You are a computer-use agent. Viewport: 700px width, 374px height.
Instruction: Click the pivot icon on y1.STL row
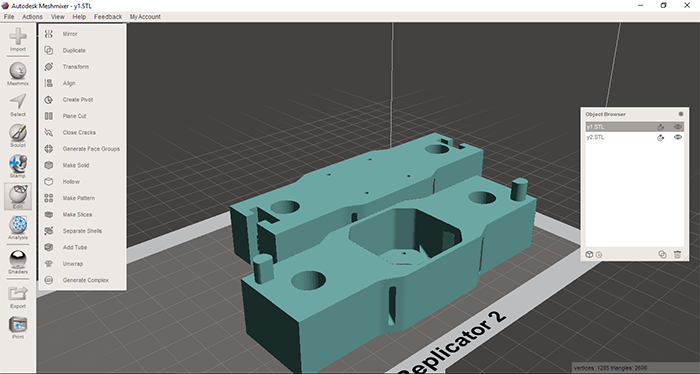coord(660,127)
